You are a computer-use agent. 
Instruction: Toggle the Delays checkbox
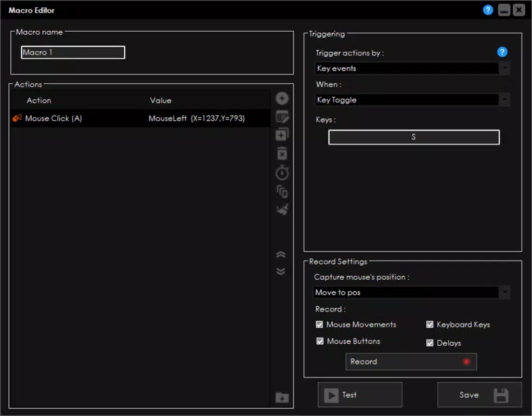point(430,343)
